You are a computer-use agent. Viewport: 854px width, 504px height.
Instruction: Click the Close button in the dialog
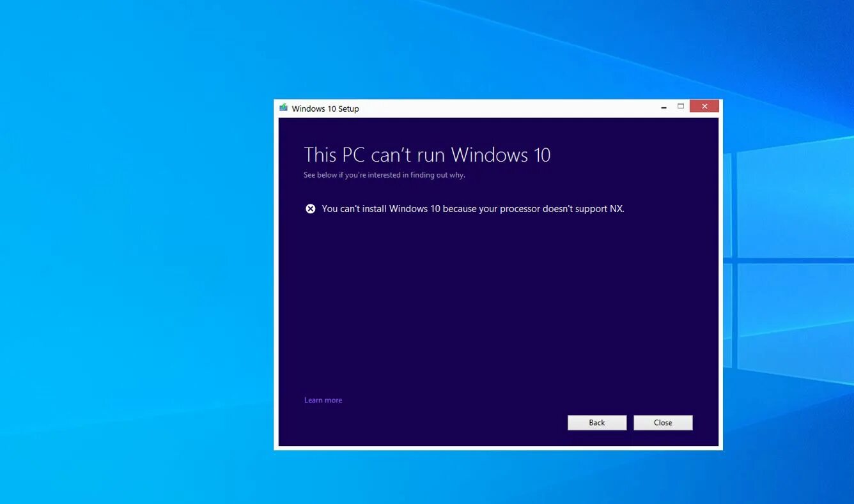tap(663, 422)
